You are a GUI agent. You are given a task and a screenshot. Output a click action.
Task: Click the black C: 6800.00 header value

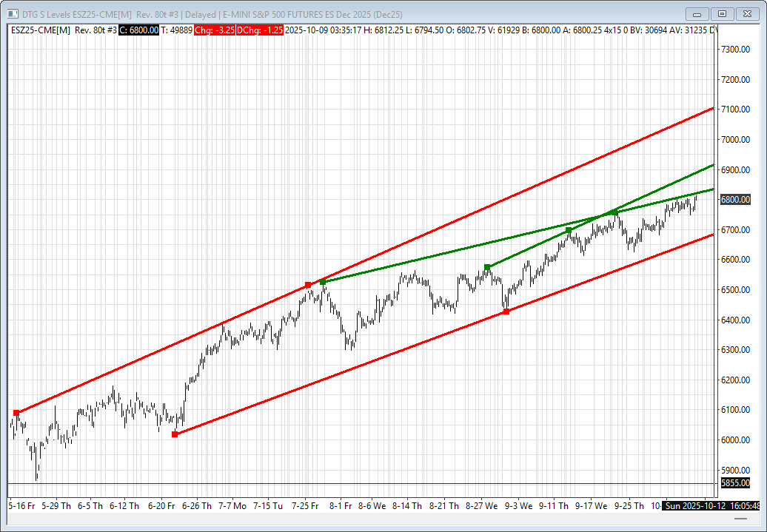tap(138, 30)
